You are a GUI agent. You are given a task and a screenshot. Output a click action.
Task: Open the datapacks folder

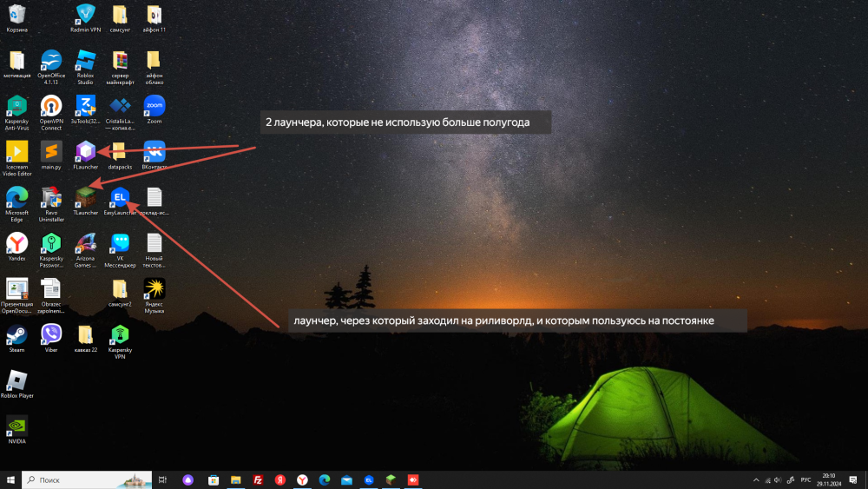[120, 155]
